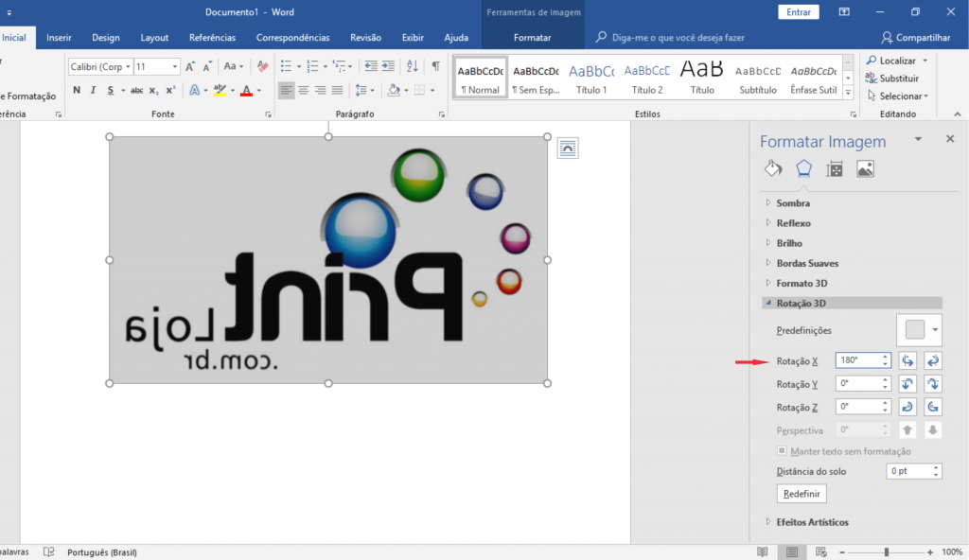Open the Effects pentagon icon tab
969x560 pixels.
(803, 168)
